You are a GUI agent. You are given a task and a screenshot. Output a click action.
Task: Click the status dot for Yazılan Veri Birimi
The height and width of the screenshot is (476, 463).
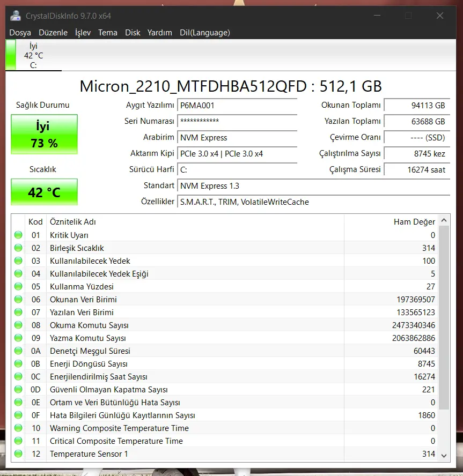[x=18, y=312]
